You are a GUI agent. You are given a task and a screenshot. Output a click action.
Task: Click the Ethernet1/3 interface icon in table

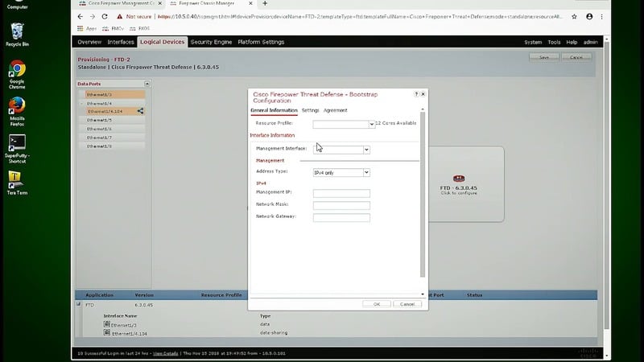[x=106, y=324]
